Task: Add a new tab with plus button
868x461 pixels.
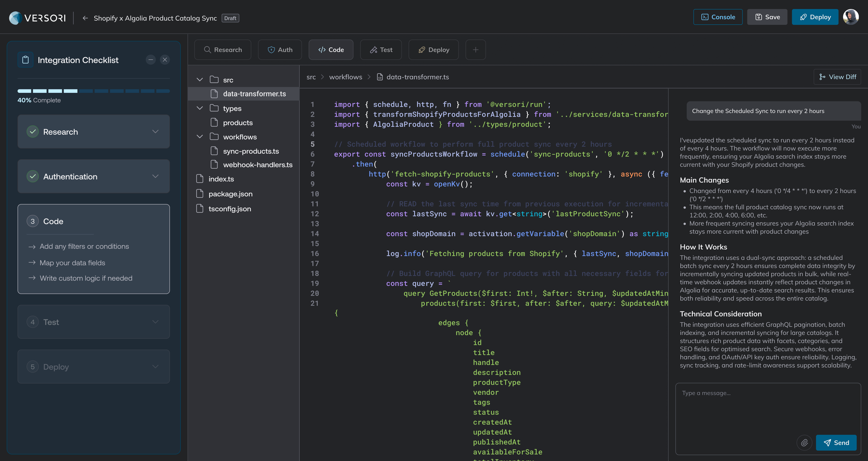Action: coord(475,49)
